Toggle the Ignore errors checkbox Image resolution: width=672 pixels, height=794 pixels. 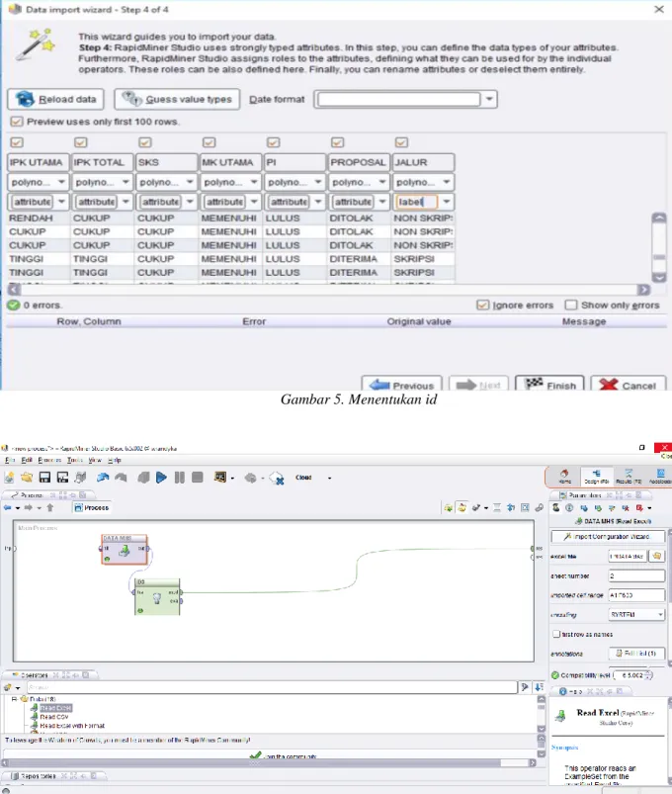point(482,305)
